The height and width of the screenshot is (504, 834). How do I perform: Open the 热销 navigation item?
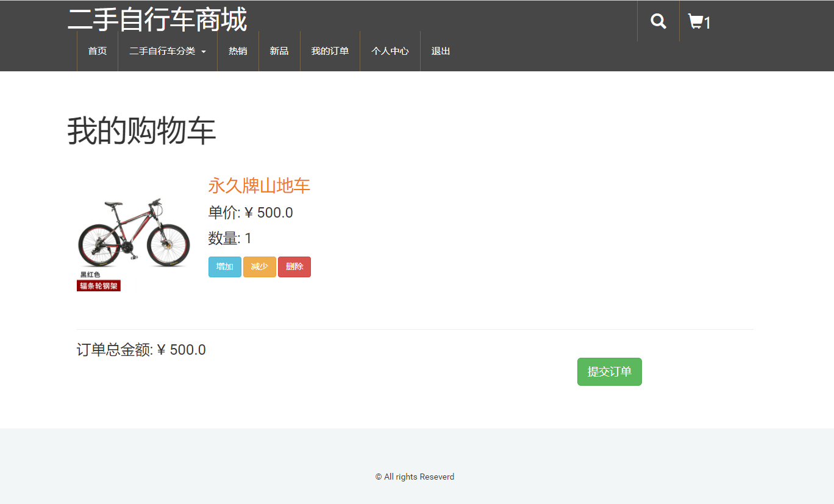[x=238, y=51]
